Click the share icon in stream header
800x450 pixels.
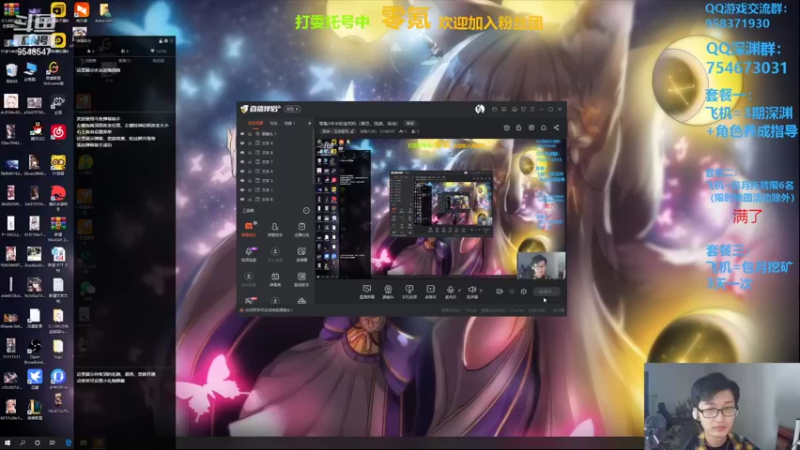click(556, 128)
